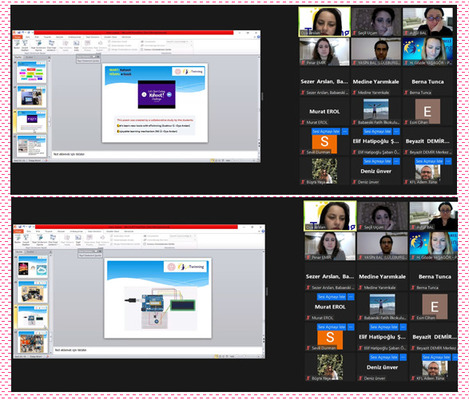The image size is (469, 400).
Task: Select Normal view icon in bottom PowerPoint status bar
Action: click(216, 357)
